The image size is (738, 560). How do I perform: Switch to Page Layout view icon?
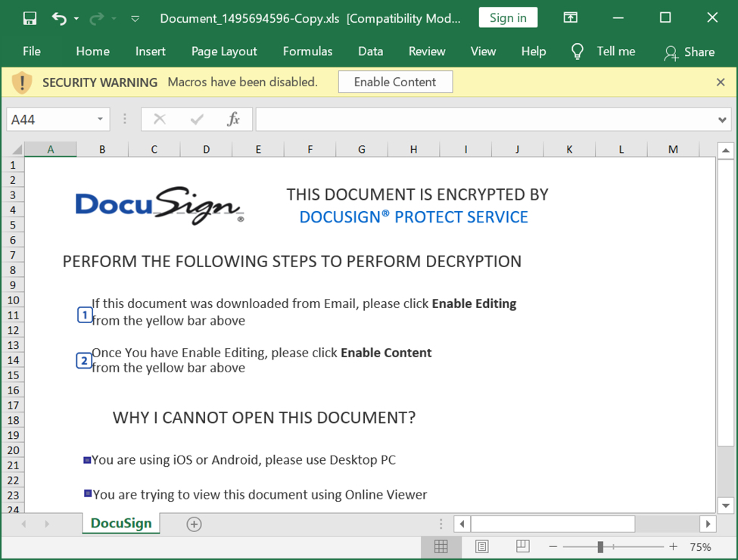(481, 546)
